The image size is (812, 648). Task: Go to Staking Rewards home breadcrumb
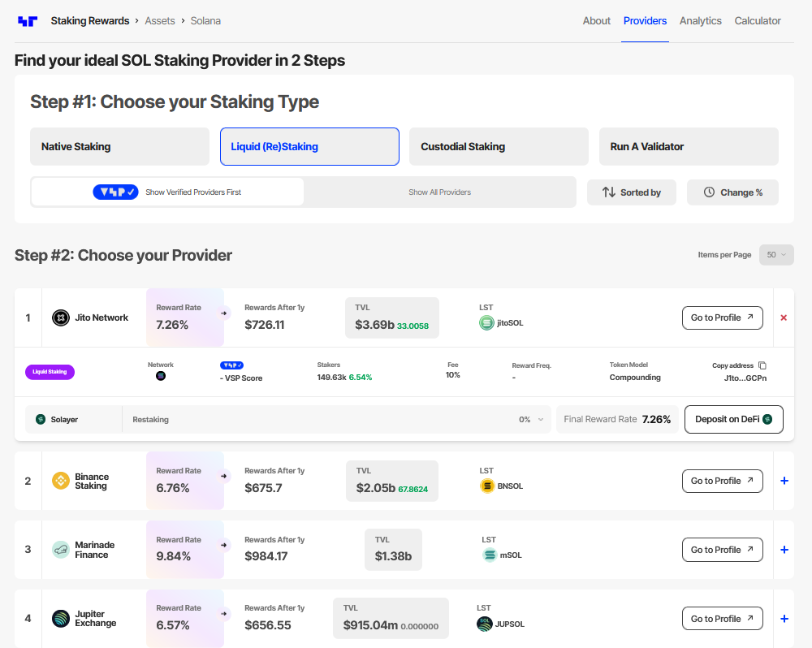click(x=90, y=21)
